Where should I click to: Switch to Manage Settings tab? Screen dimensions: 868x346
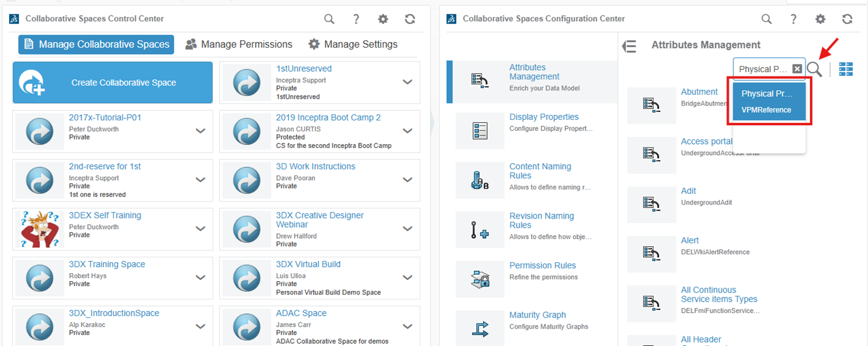353,44
